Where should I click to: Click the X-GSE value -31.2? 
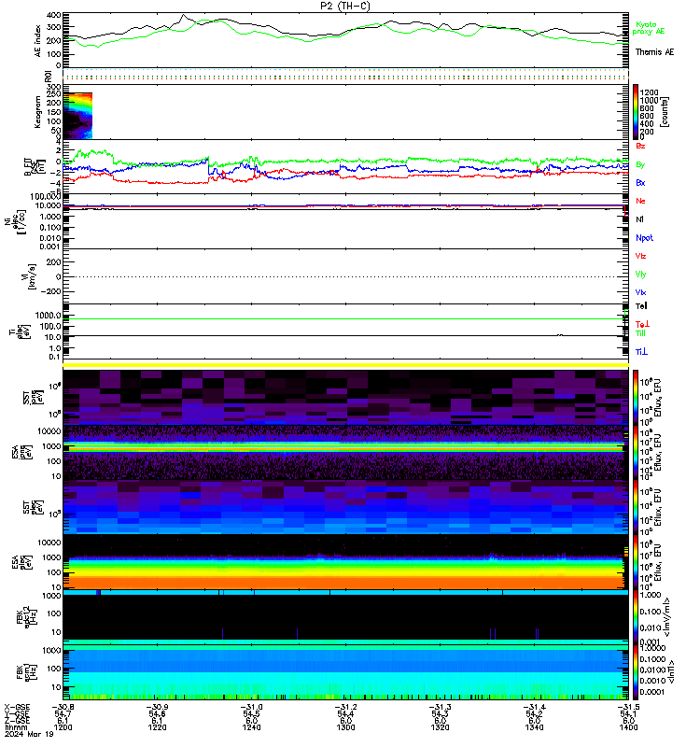(345, 708)
